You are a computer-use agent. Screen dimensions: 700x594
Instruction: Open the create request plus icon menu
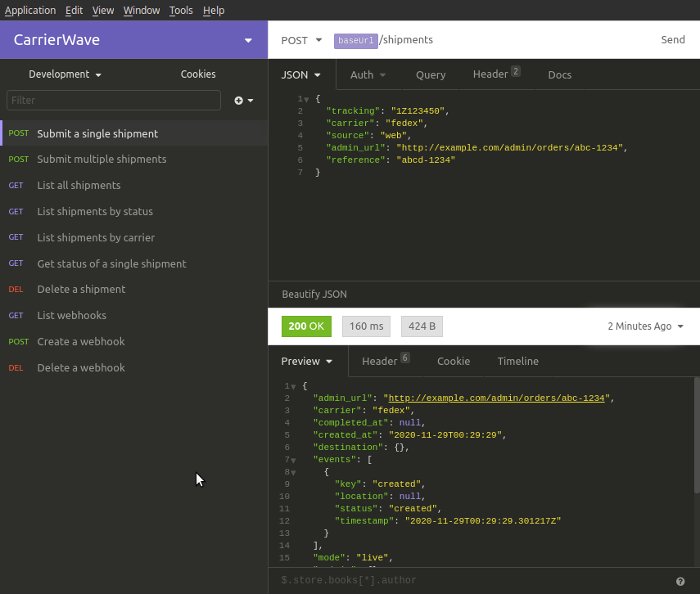pos(243,101)
